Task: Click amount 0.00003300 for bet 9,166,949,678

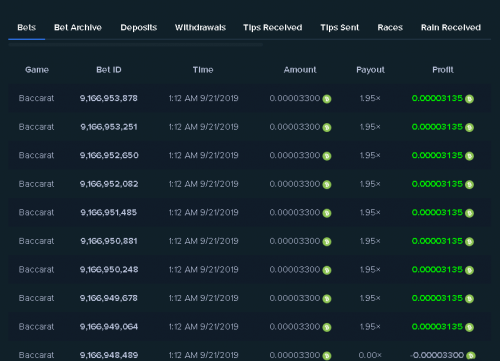Action: coord(295,298)
